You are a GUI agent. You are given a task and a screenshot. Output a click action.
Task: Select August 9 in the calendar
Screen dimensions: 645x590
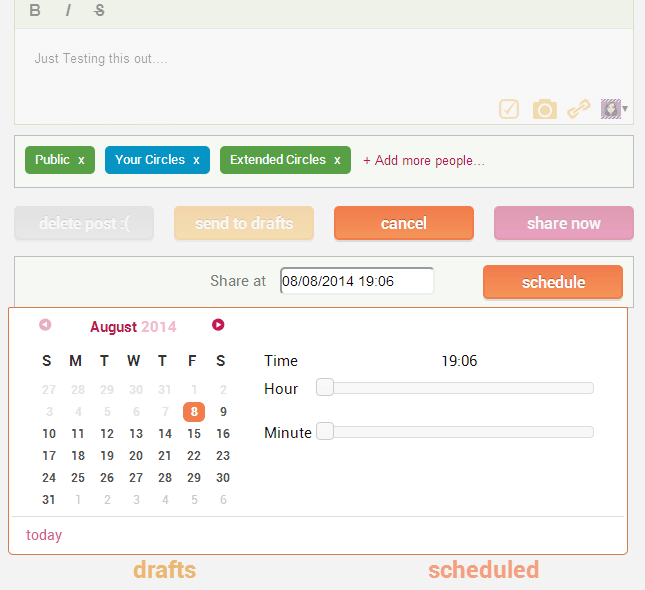[223, 411]
